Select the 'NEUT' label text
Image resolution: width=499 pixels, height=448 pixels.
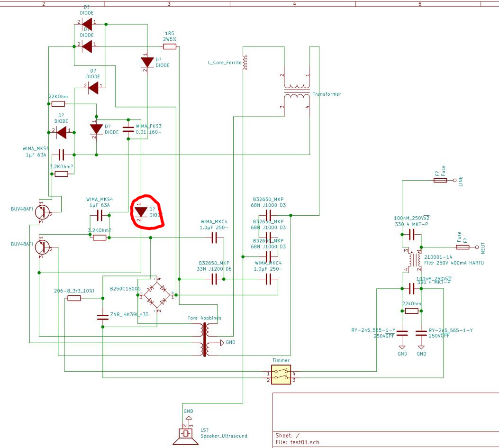tap(483, 248)
